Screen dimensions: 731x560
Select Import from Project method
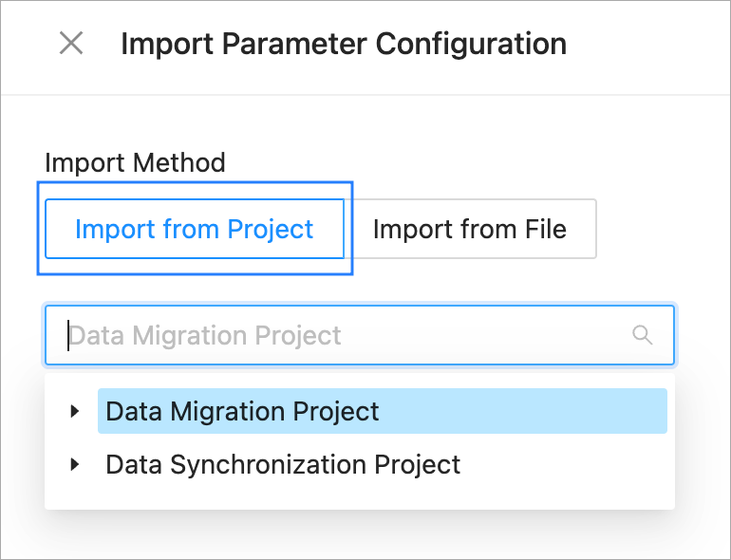[x=194, y=229]
